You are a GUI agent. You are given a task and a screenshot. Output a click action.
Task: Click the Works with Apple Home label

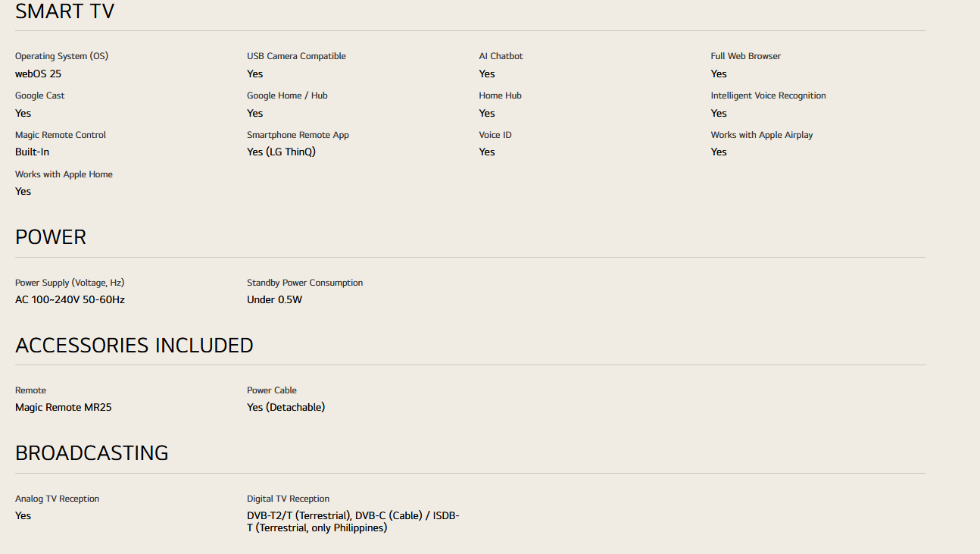coord(64,174)
